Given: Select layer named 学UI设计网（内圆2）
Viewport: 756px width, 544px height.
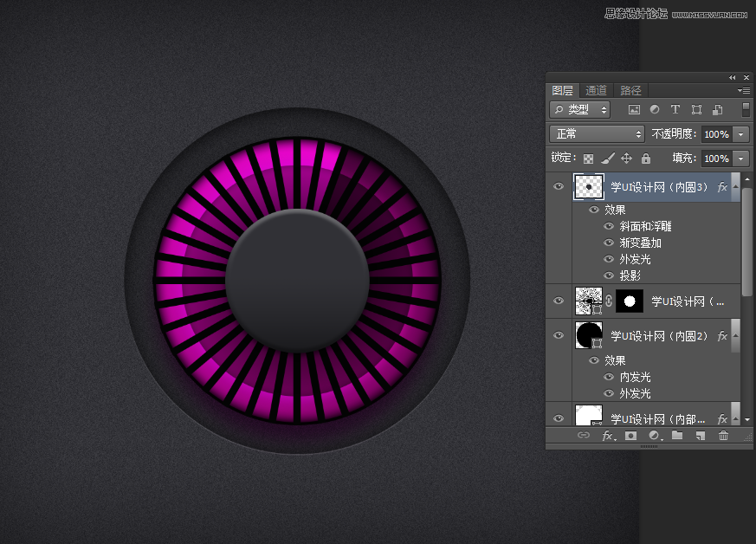Looking at the screenshot, I should pyautogui.click(x=659, y=336).
